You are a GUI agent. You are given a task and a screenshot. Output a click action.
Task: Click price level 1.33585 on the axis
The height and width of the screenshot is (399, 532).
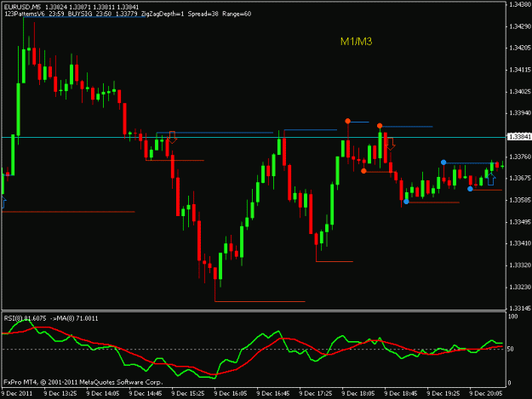(519, 200)
